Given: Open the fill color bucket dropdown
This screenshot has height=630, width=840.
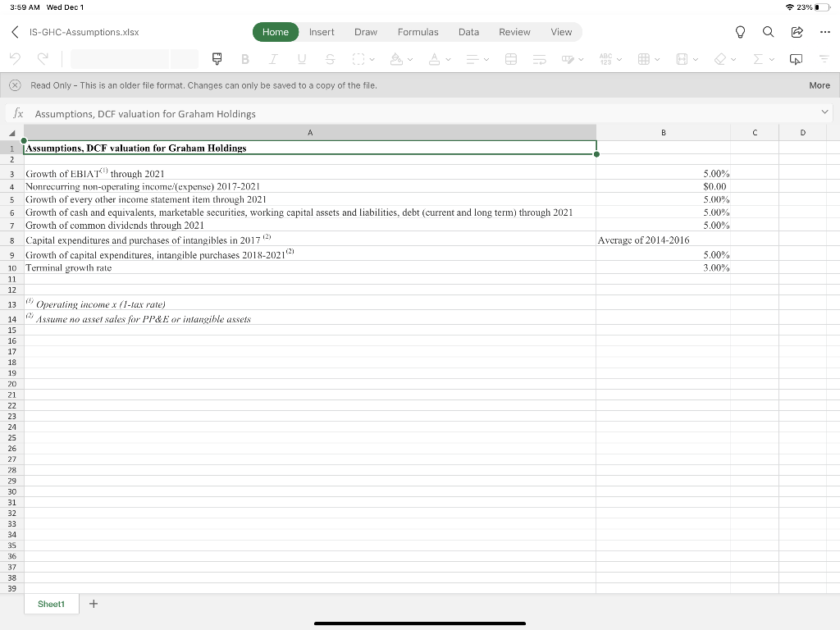Looking at the screenshot, I should click(x=401, y=59).
